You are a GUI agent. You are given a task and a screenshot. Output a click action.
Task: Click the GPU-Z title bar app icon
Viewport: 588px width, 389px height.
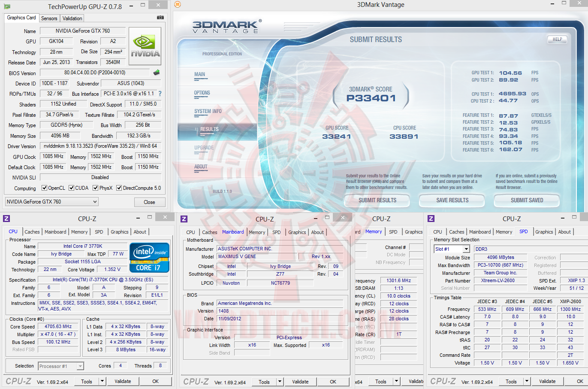(7, 6)
